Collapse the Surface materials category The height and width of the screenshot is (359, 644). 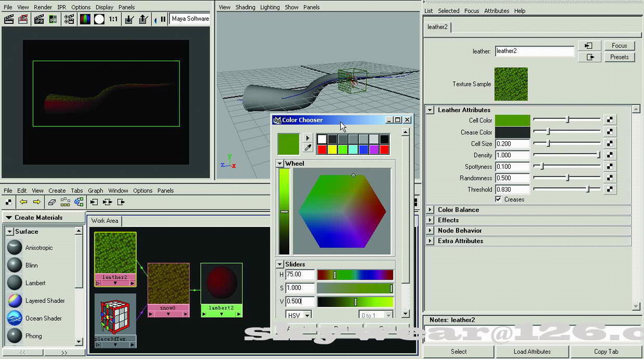10,231
